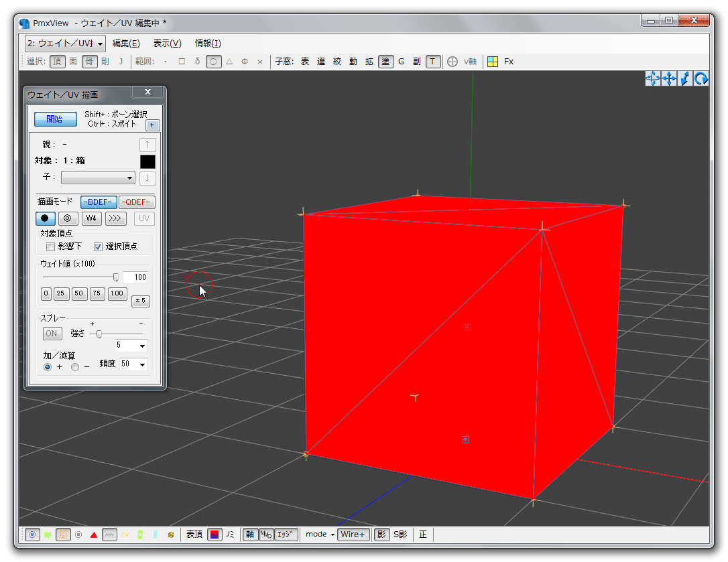
Task: Select rectangle range tool
Action: (x=182, y=61)
